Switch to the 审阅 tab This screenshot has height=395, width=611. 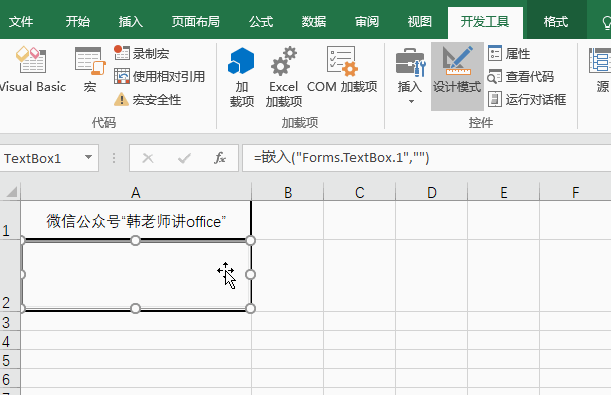tap(367, 21)
